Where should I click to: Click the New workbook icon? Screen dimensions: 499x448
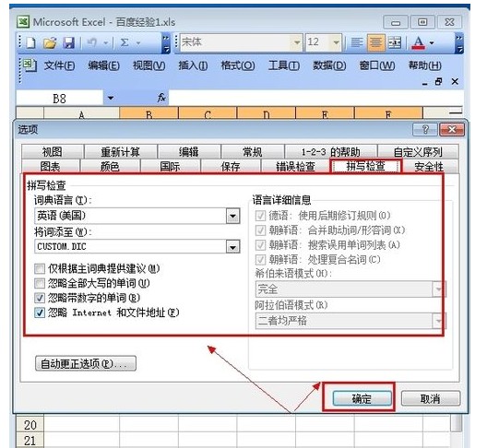[30, 42]
